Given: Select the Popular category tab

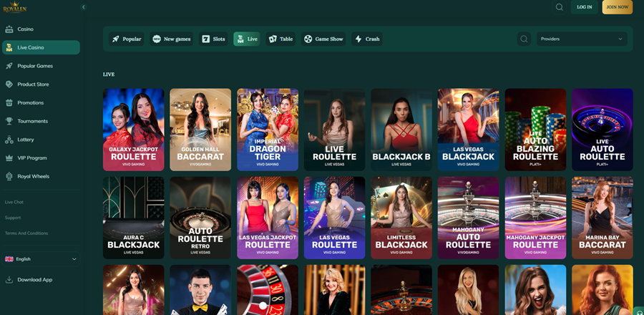Looking at the screenshot, I should coord(127,39).
